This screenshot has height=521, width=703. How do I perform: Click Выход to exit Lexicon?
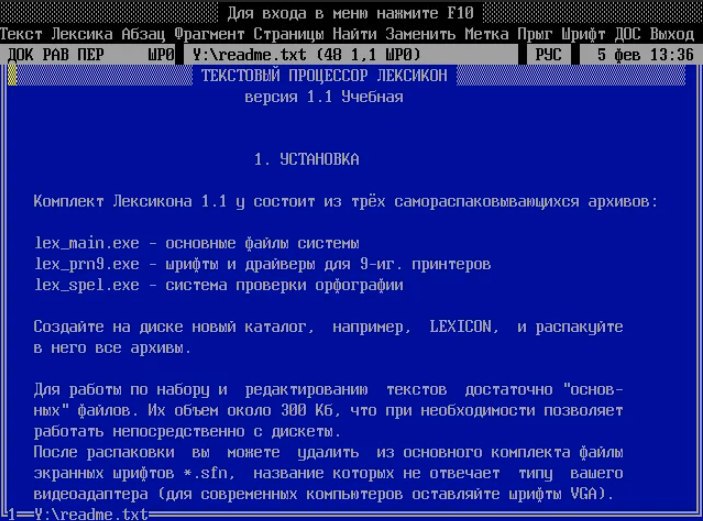(x=671, y=33)
